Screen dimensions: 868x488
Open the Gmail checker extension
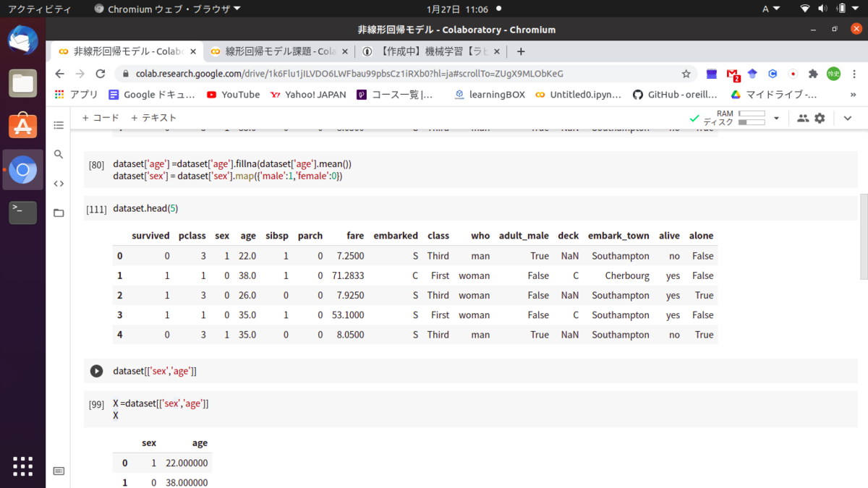coord(733,74)
